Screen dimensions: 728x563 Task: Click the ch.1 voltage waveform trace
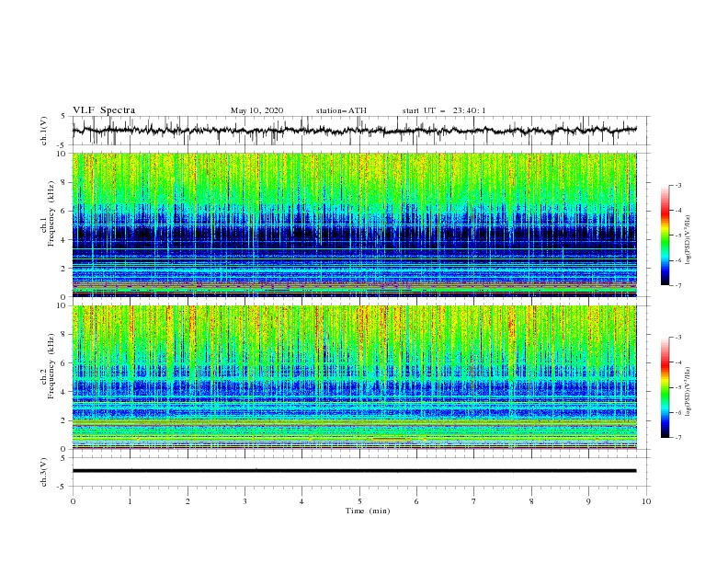[354, 131]
